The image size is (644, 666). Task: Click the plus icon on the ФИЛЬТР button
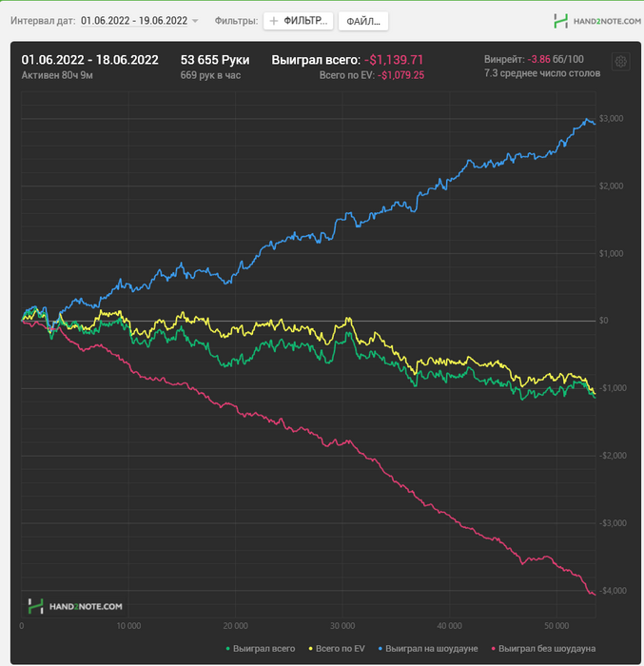click(274, 21)
